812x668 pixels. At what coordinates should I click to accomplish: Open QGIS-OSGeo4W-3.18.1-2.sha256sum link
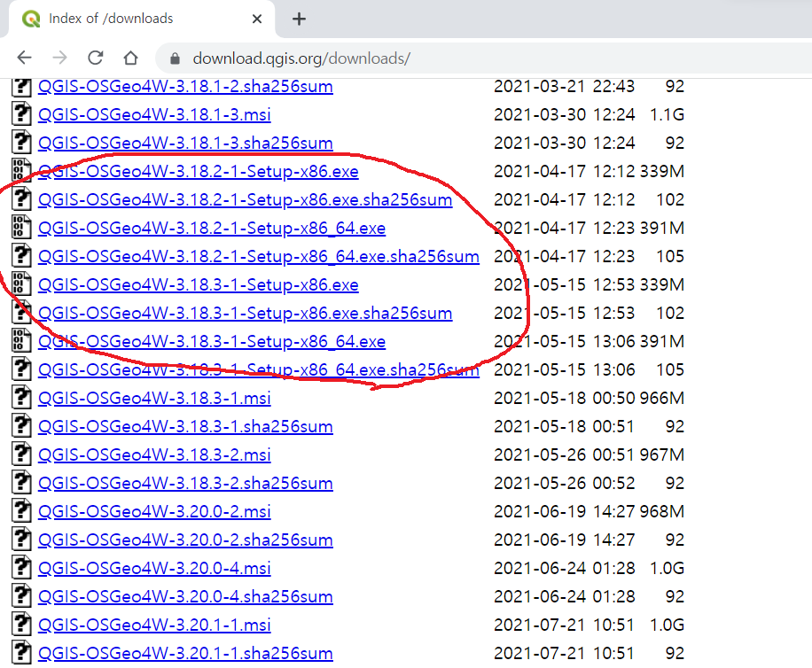click(x=185, y=87)
